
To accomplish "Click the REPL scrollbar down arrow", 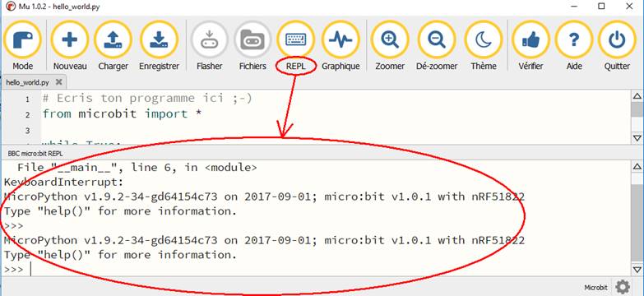I will pos(637,270).
